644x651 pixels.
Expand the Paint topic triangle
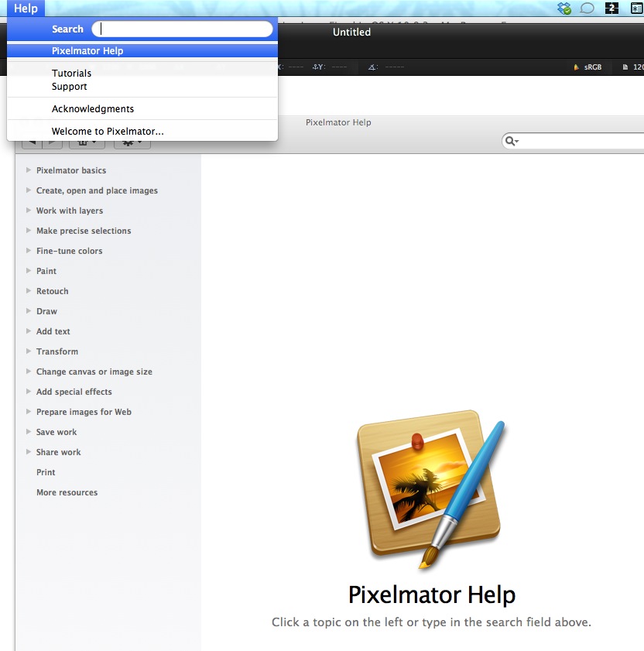point(28,271)
